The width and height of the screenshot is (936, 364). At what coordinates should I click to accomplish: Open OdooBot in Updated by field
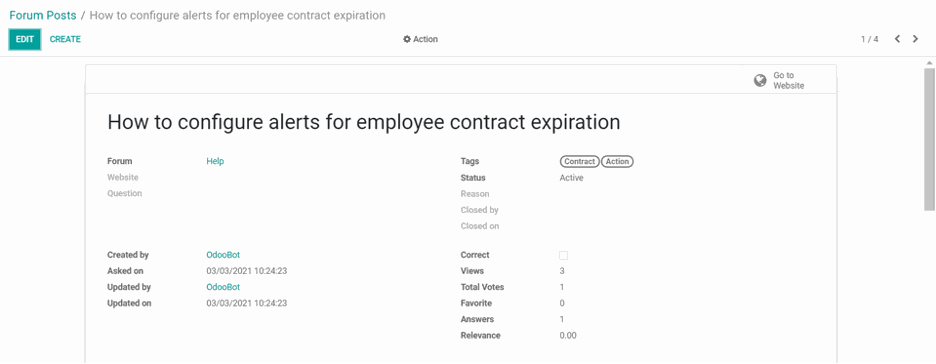pos(223,287)
